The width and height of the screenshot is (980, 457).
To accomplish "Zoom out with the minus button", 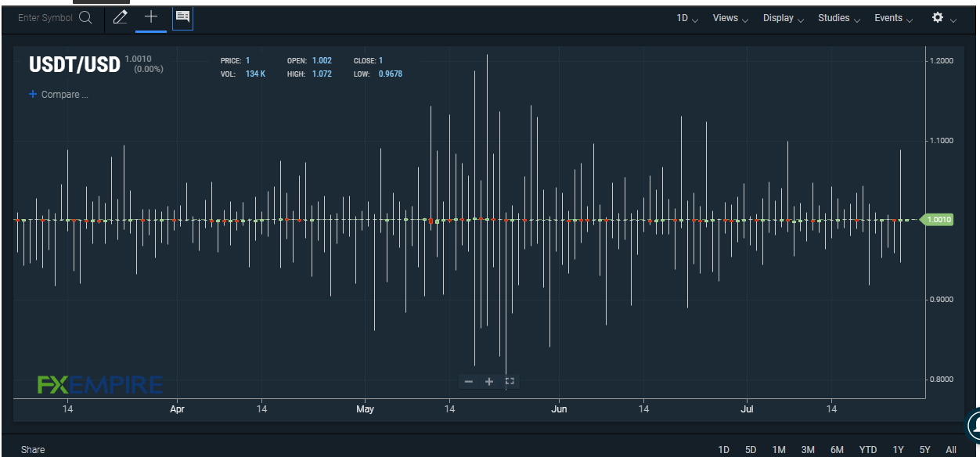I will click(x=469, y=381).
